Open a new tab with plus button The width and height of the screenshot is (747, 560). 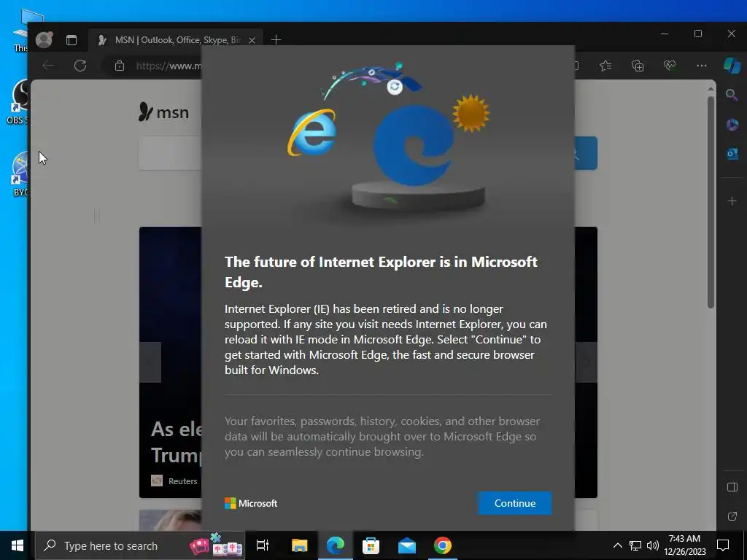[276, 40]
